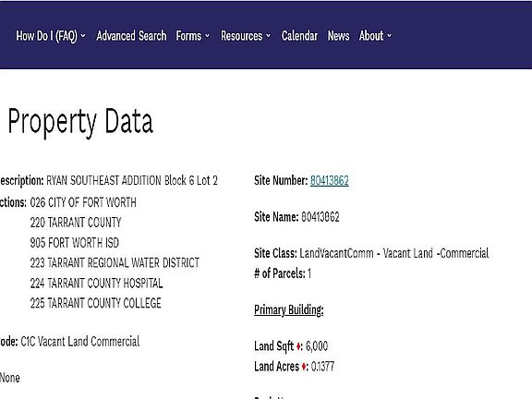
Task: Select Site Class LandVacantComm value
Action: (x=394, y=253)
